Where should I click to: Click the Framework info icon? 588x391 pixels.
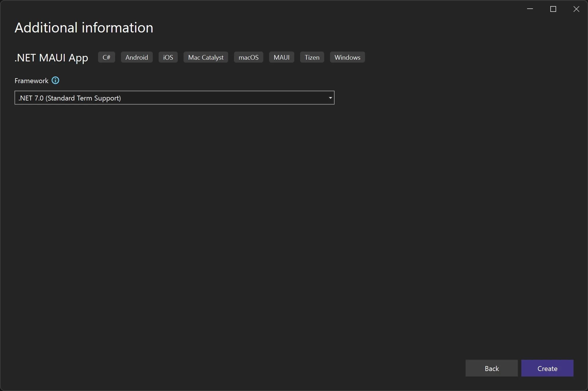(x=55, y=80)
